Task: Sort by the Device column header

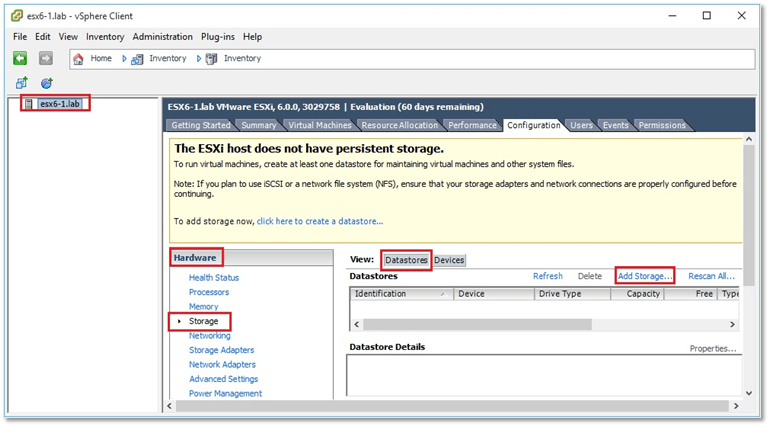Action: point(494,294)
